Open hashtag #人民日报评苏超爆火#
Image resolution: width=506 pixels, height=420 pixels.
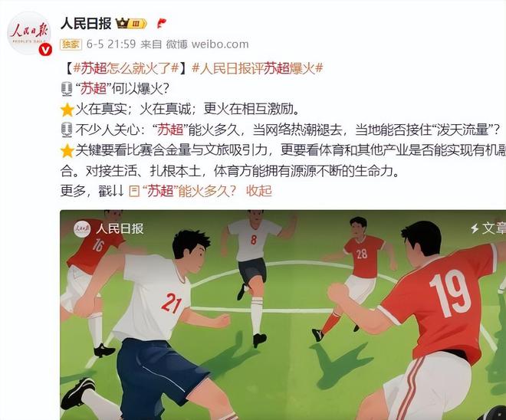pos(257,68)
